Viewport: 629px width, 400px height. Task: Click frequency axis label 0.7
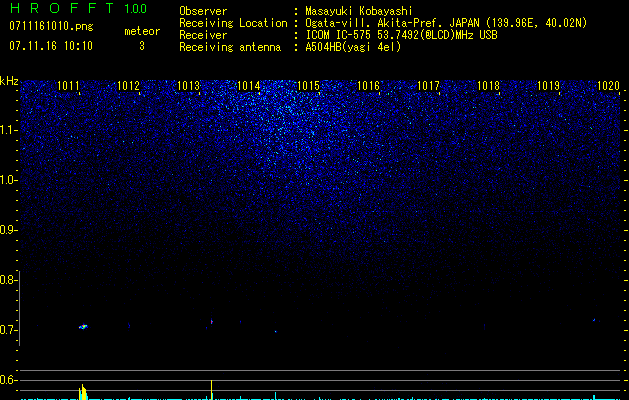(x=8, y=330)
